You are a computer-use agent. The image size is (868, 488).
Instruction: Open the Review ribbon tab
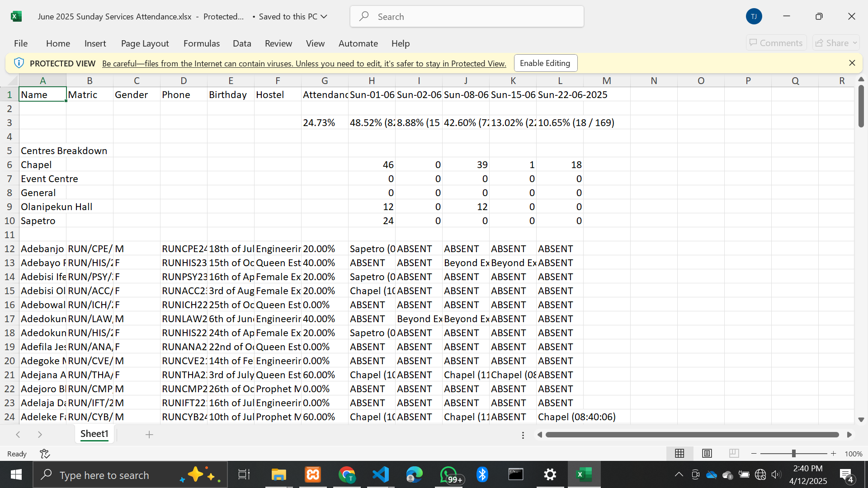278,43
